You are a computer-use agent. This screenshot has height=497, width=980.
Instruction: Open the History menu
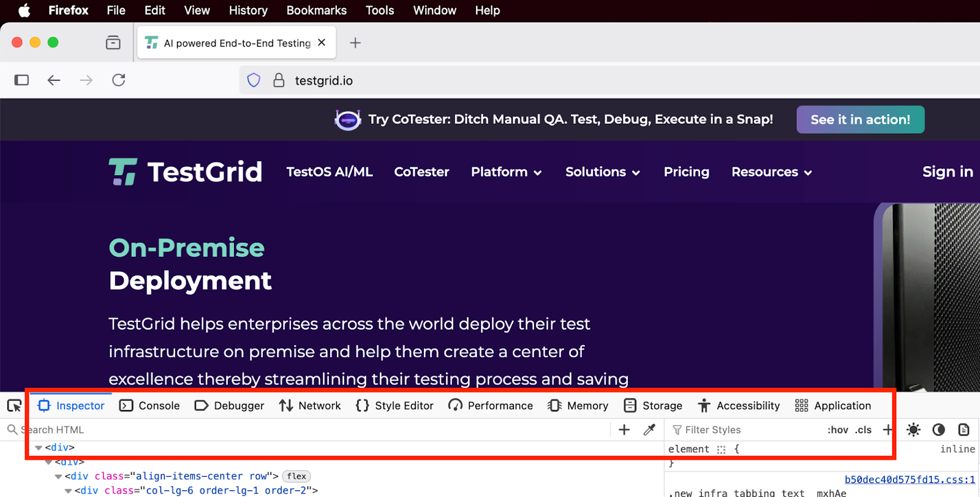(x=248, y=10)
